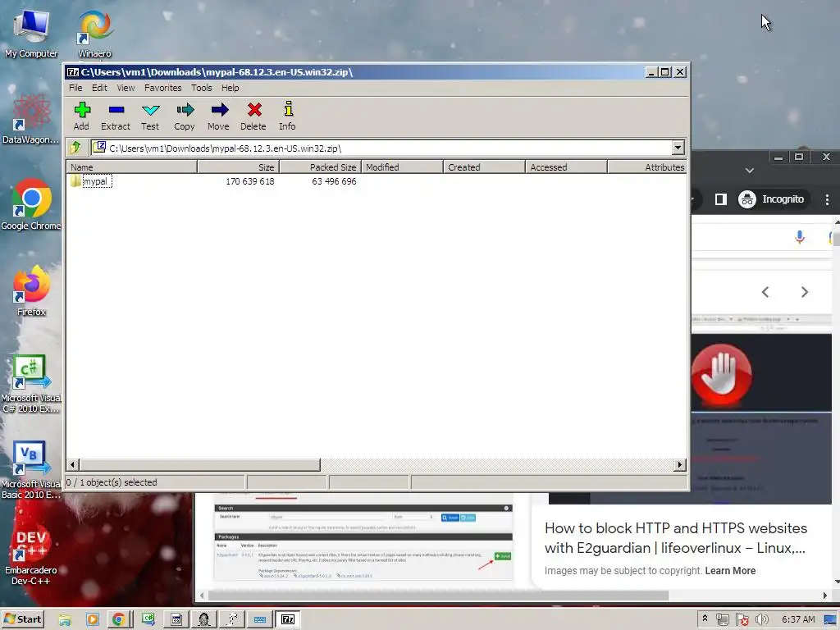Run the Test archive tool

coord(150,116)
